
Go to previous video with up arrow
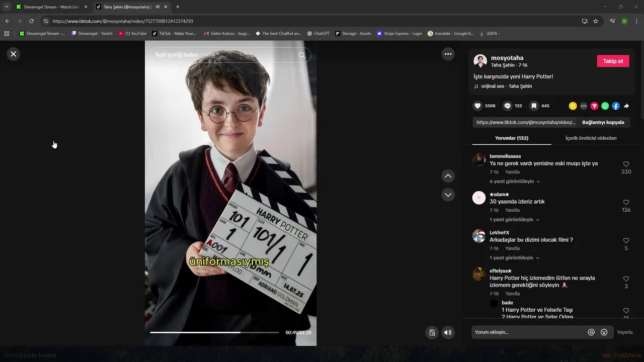pos(448,176)
